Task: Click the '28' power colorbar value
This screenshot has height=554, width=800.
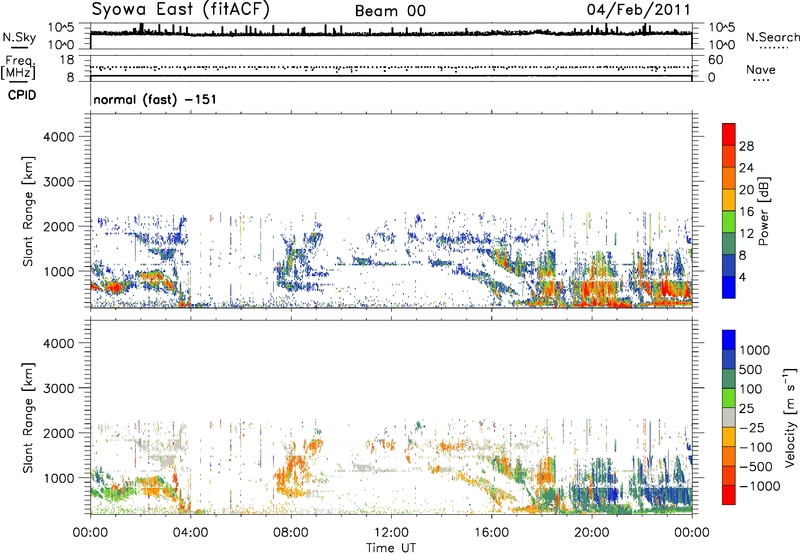Action: coord(746,146)
